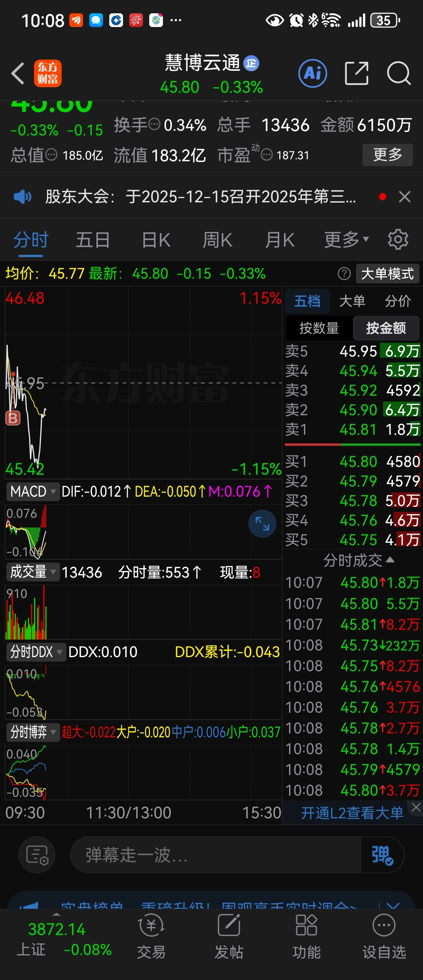Toggle 大单模式

(x=387, y=274)
